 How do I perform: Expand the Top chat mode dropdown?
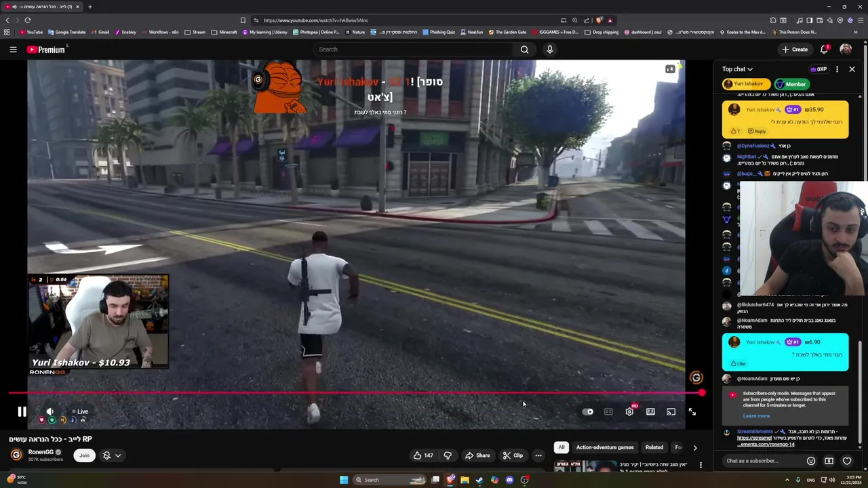tap(737, 69)
